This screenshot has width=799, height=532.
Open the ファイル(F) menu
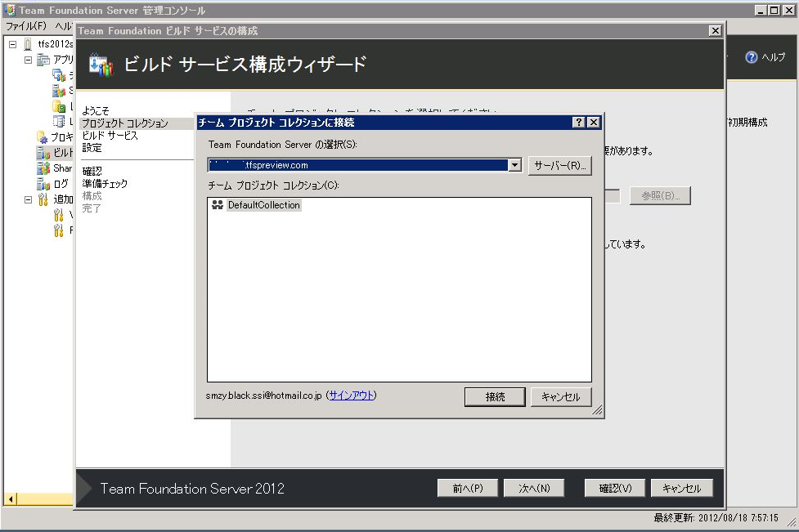tap(25, 25)
